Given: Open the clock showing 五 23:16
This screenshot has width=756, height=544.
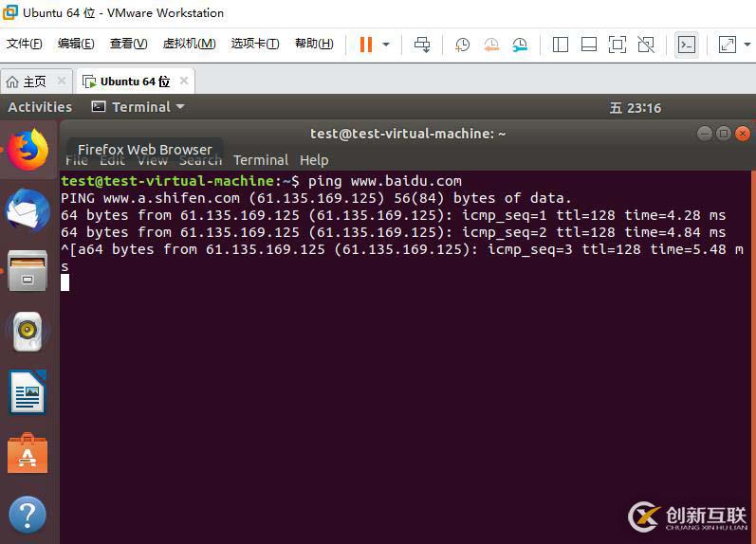Looking at the screenshot, I should click(x=635, y=108).
